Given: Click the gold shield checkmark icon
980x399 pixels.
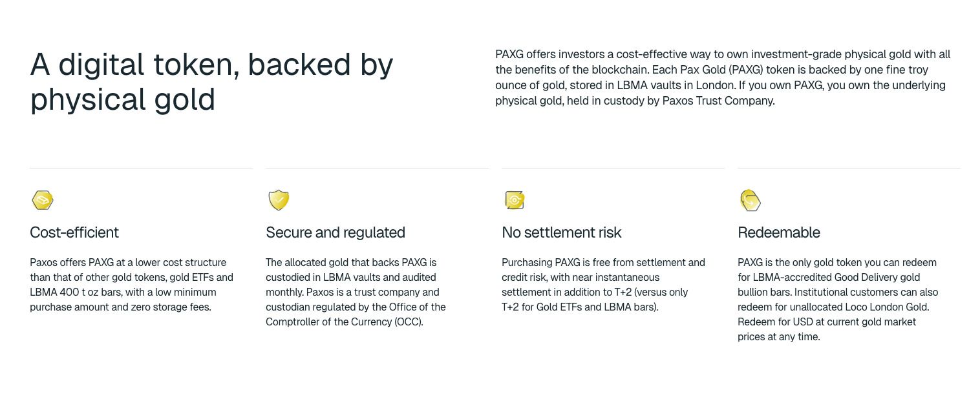Looking at the screenshot, I should (x=279, y=200).
